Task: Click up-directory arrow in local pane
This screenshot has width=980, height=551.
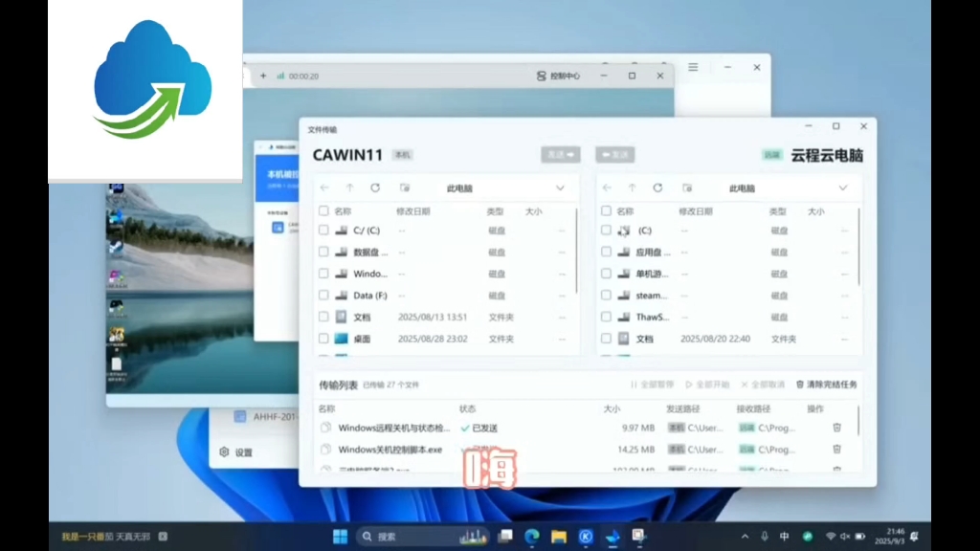Action: pos(350,188)
